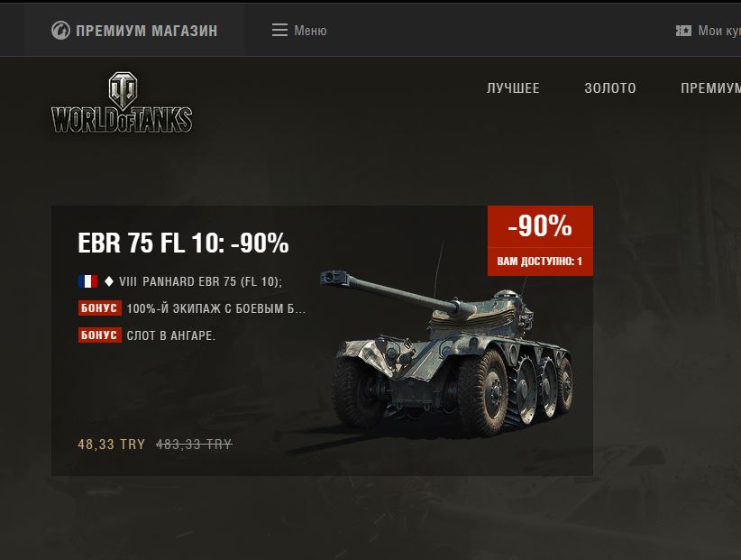The width and height of the screenshot is (741, 560).
Task: Click the EBR 75 FL 10: -90% title
Action: point(183,243)
